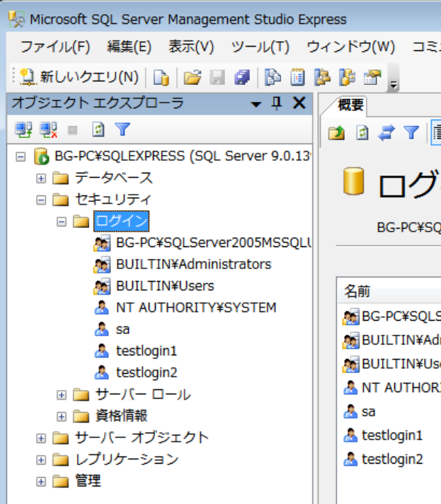Click the レプリケーション folder label
The image size is (441, 504).
tap(127, 459)
